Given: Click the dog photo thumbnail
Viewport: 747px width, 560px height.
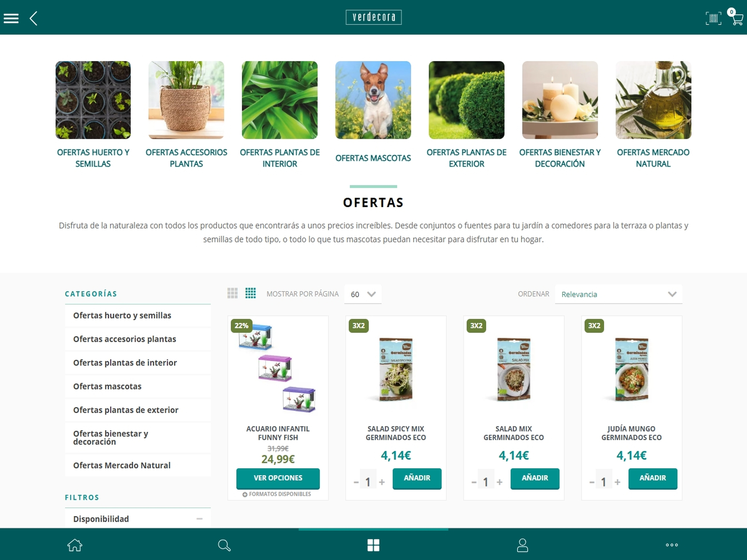Looking at the screenshot, I should coord(373,100).
